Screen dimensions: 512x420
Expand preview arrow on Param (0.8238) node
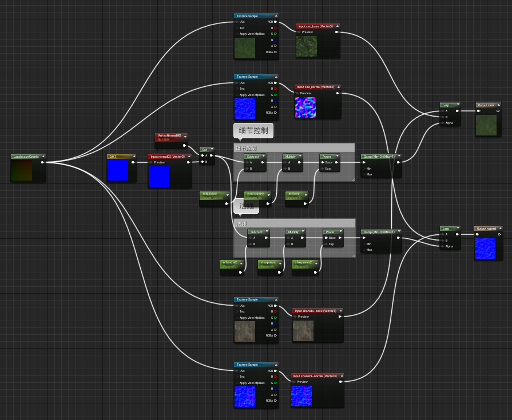click(227, 195)
